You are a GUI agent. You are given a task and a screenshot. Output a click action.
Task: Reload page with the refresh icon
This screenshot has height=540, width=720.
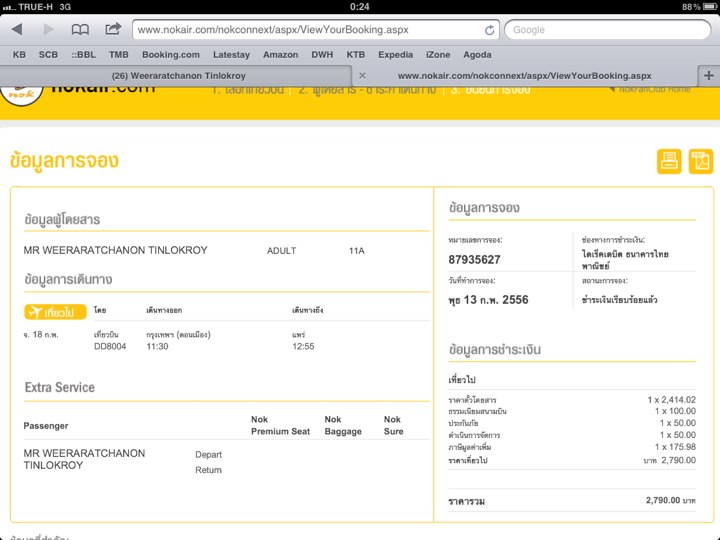pyautogui.click(x=489, y=30)
